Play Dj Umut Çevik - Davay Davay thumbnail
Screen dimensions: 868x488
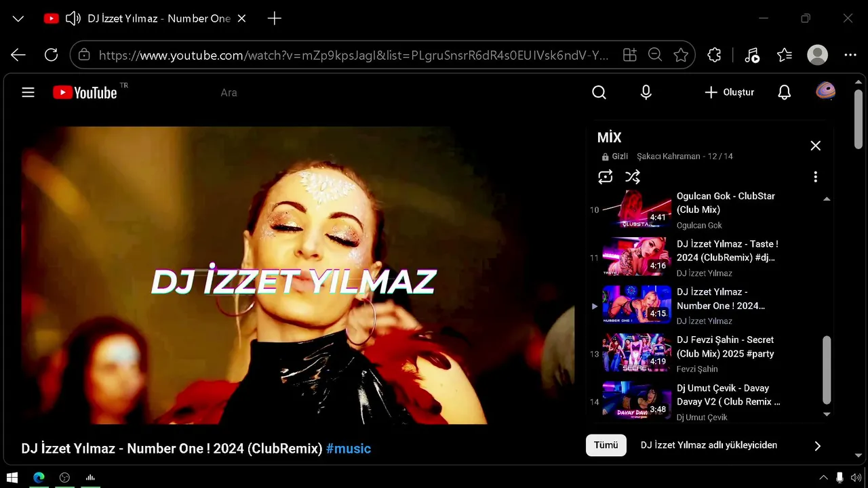[x=637, y=401]
